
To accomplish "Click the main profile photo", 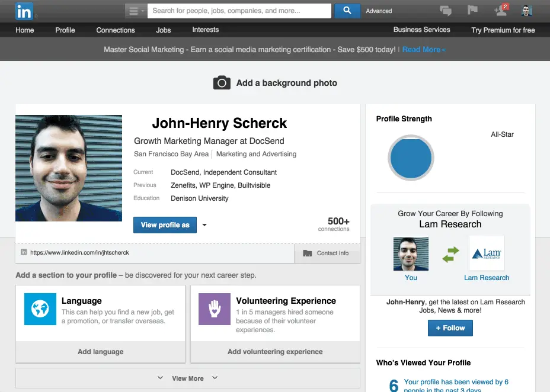I will (69, 168).
